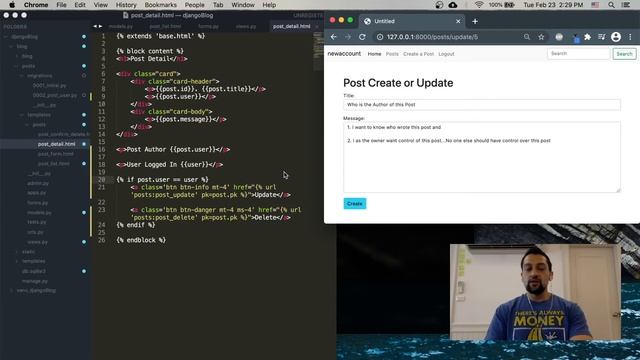The height and width of the screenshot is (360, 640).
Task: Click the zoom magnifier in address bar
Action: tap(527, 37)
